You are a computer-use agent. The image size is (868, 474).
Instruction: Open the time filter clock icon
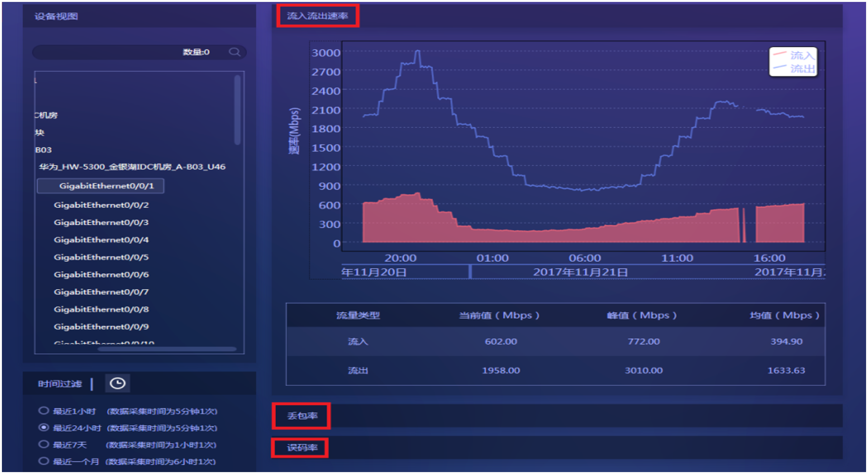click(x=118, y=383)
